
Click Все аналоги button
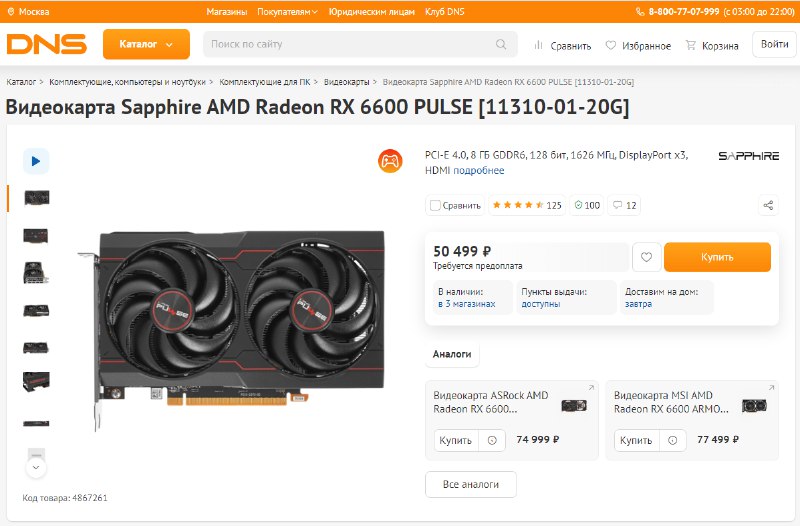pos(471,484)
